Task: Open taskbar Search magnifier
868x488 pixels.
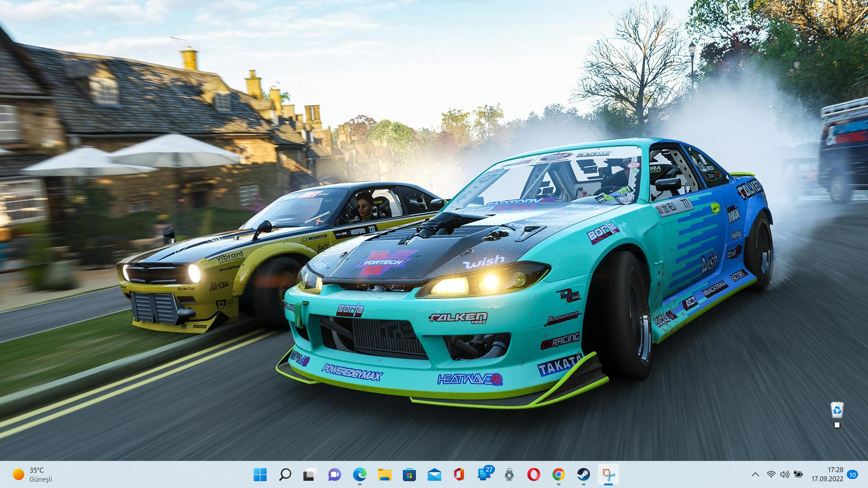Action: (285, 474)
